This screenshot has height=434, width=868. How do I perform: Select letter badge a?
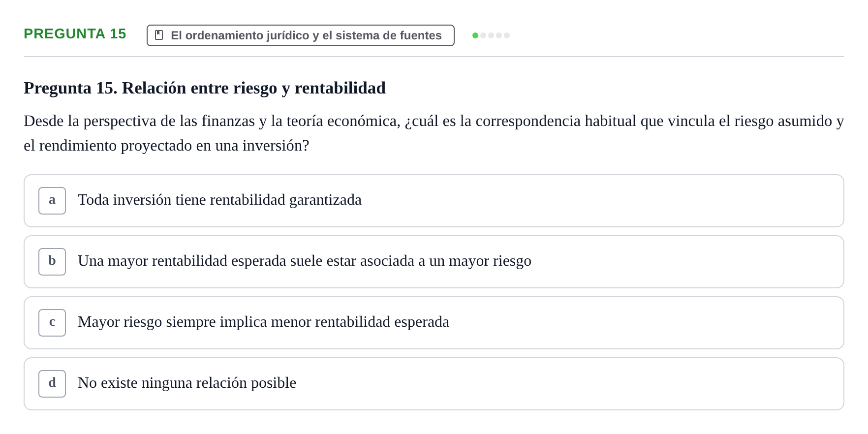point(52,201)
